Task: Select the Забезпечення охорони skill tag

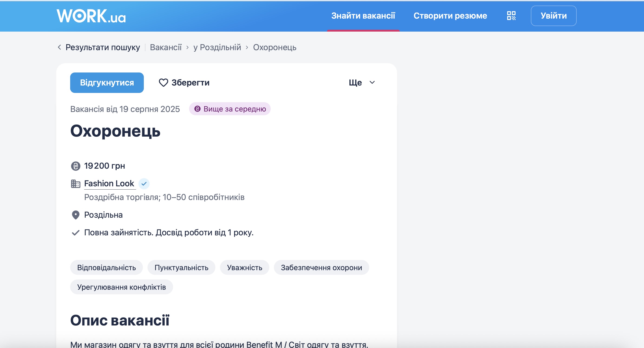Action: click(321, 267)
